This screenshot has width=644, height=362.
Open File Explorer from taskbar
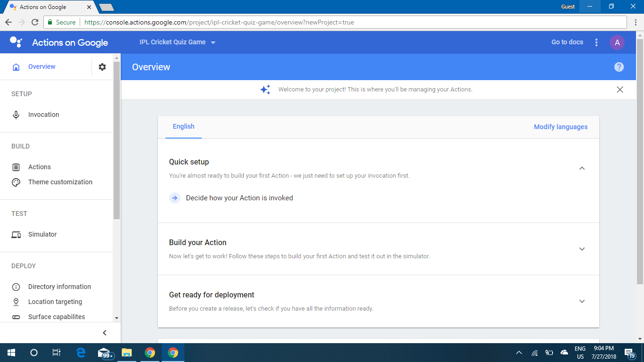point(126,353)
